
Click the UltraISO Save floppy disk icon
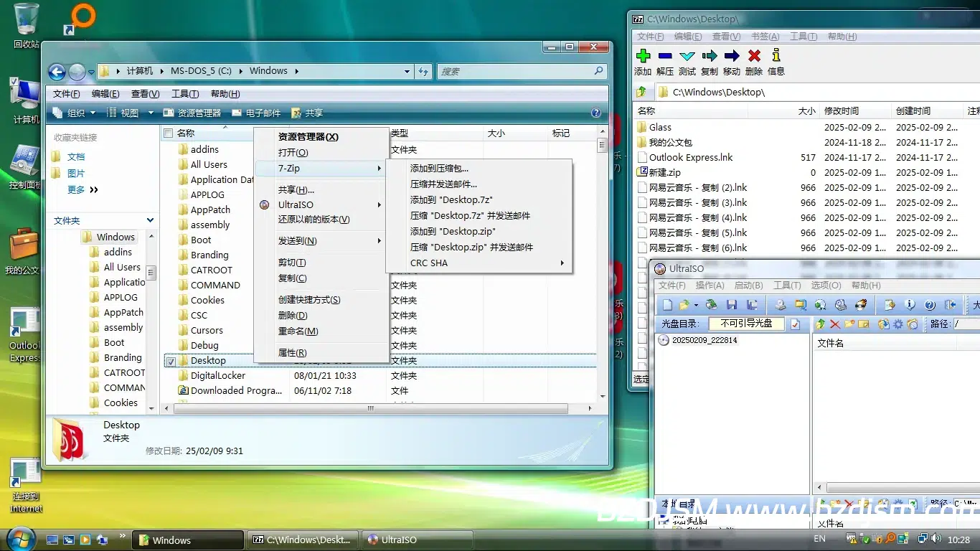pos(732,305)
